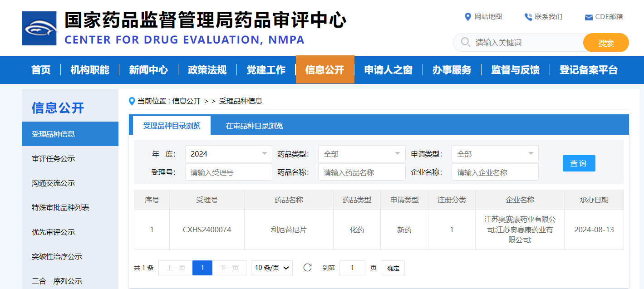
Task: Click the 药品名称 column header
Action: tap(289, 200)
